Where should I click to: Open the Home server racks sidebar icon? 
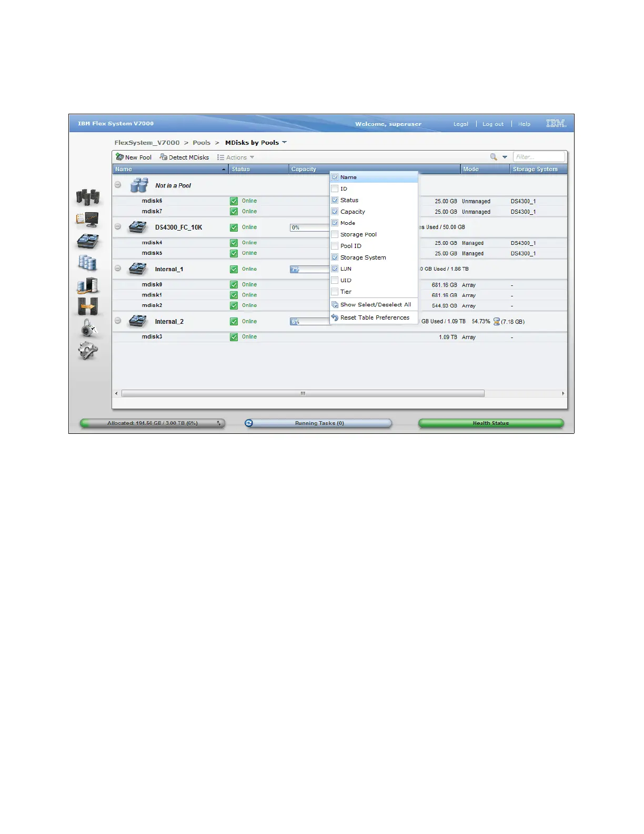click(88, 197)
